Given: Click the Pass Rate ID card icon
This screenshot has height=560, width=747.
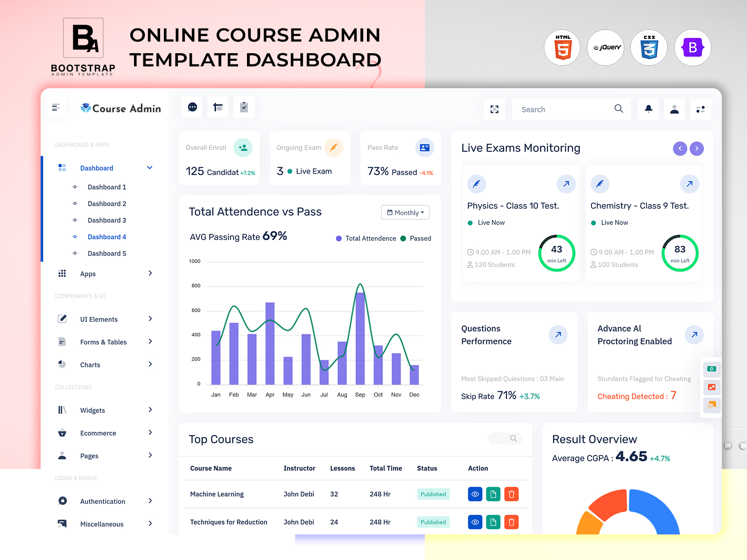Looking at the screenshot, I should tap(424, 147).
